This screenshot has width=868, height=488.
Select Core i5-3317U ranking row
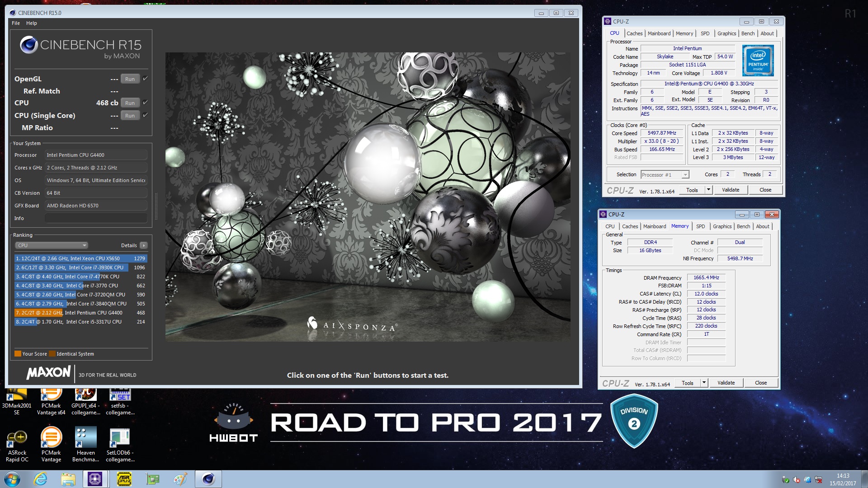tap(80, 322)
